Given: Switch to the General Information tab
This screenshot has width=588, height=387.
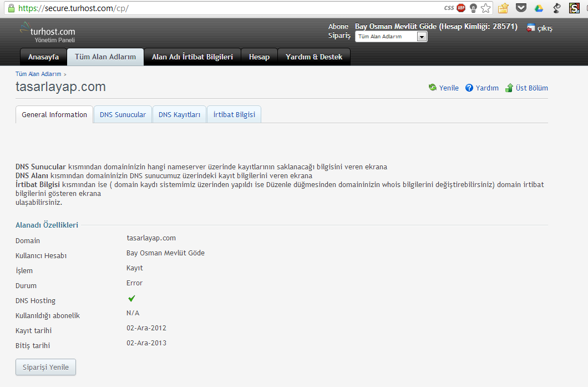Looking at the screenshot, I should coord(54,114).
